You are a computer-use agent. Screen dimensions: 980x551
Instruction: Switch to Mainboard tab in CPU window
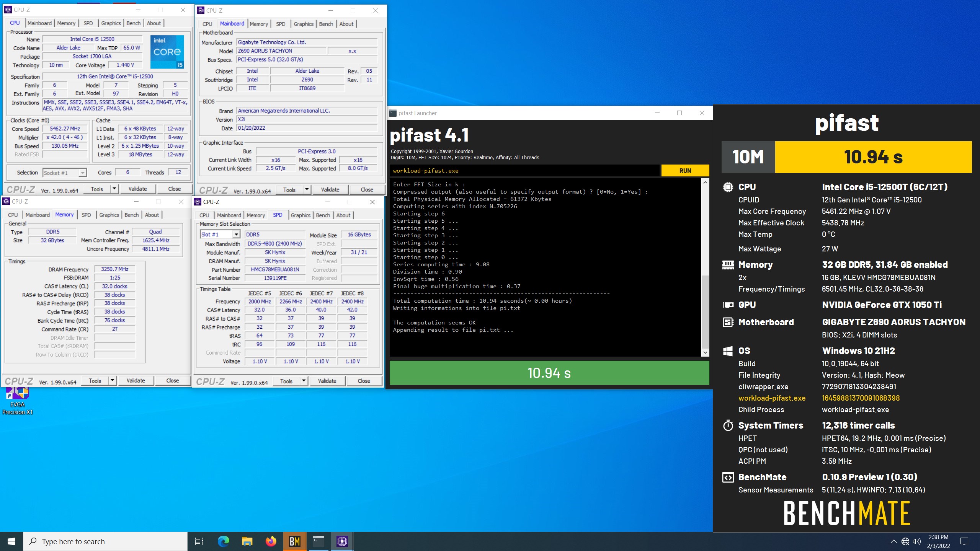[x=39, y=23]
